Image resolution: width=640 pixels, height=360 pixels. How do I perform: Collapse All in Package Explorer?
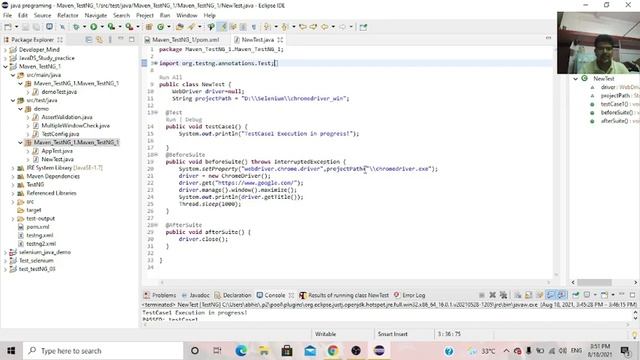[89, 40]
